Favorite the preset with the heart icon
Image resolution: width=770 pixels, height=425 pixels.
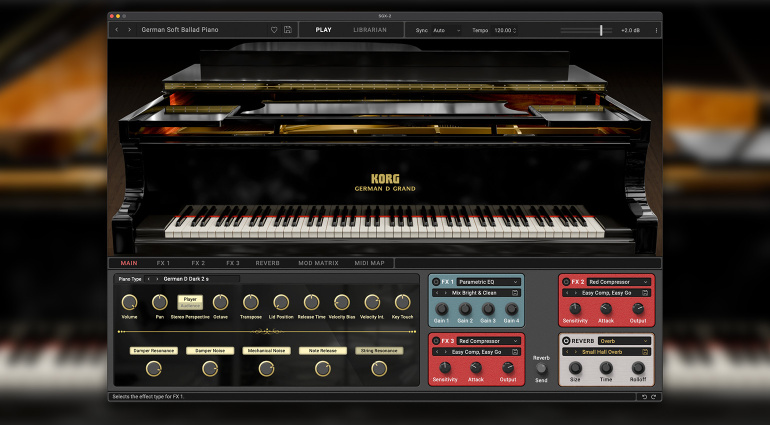[x=274, y=30]
